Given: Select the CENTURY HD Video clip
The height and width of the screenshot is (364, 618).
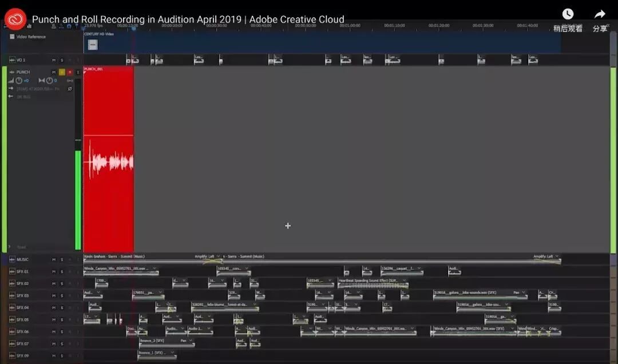Looking at the screenshot, I should [x=322, y=42].
